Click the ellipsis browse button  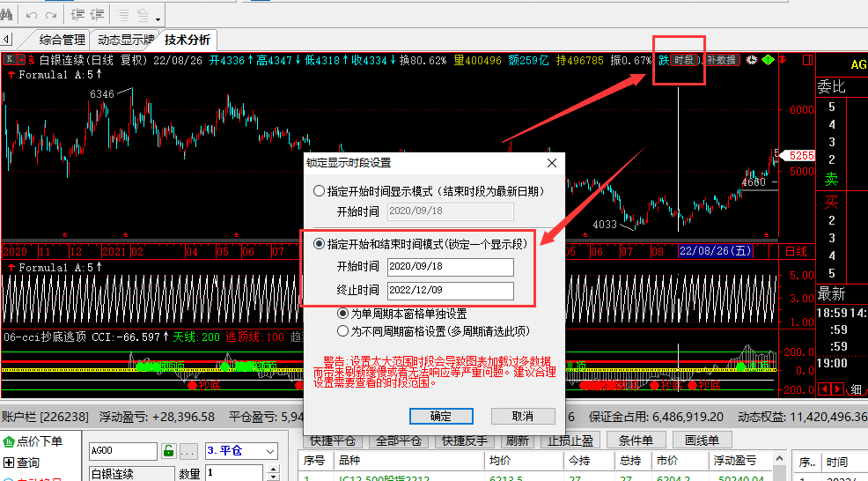pos(188,452)
